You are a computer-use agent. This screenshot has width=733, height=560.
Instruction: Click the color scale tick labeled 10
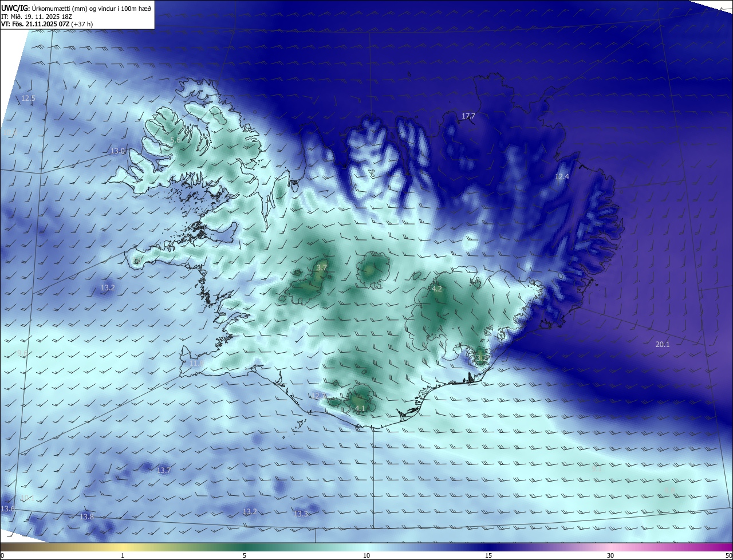click(366, 555)
